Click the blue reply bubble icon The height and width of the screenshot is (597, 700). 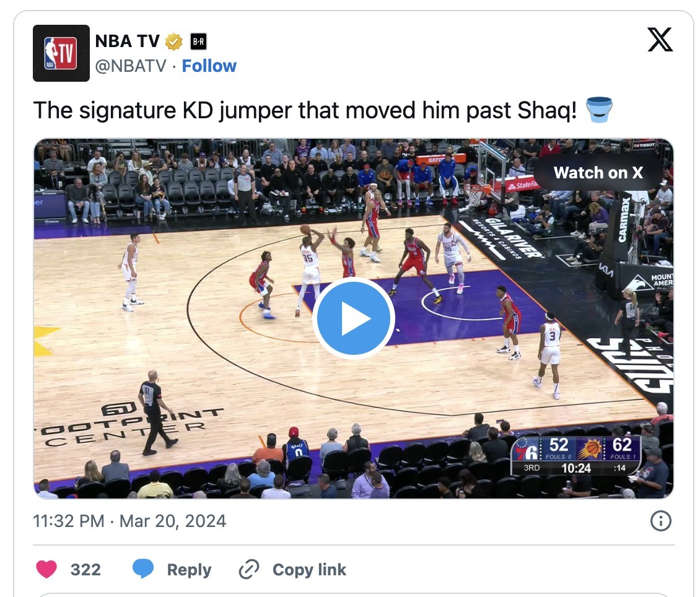pos(143,569)
